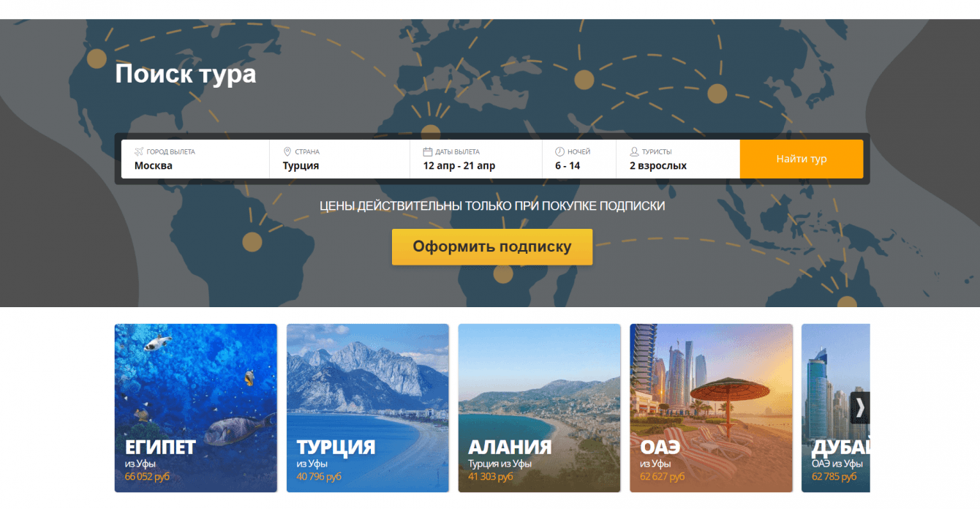This screenshot has width=980, height=509.
Task: Click the ЕГИПЕТ card title
Action: 160,447
